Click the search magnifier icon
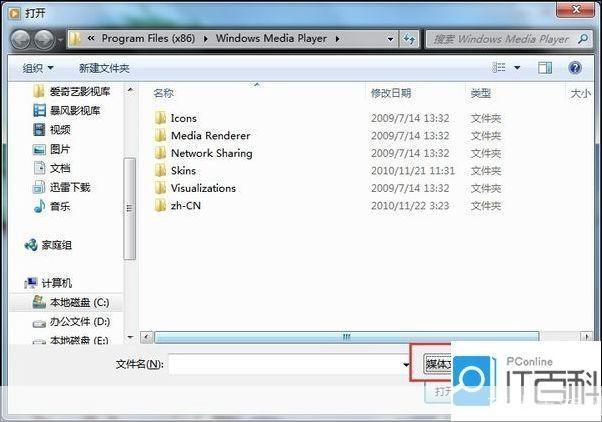 (583, 39)
